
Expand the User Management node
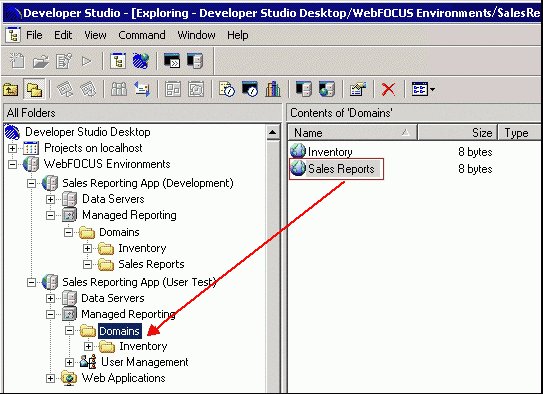tap(69, 362)
